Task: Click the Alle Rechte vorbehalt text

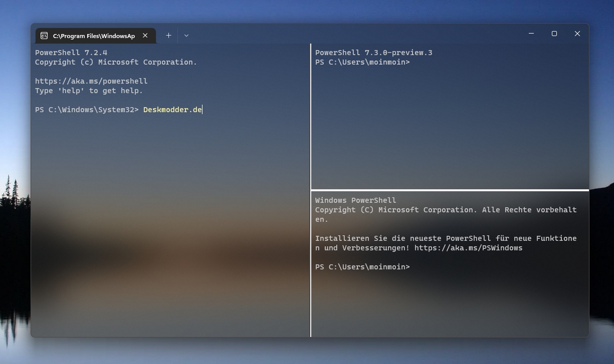Action: 529,210
